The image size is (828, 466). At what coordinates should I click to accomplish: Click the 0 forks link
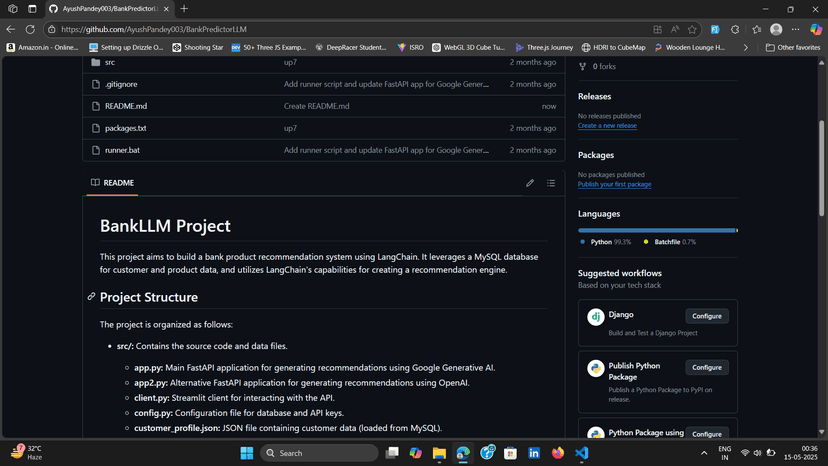click(x=597, y=67)
